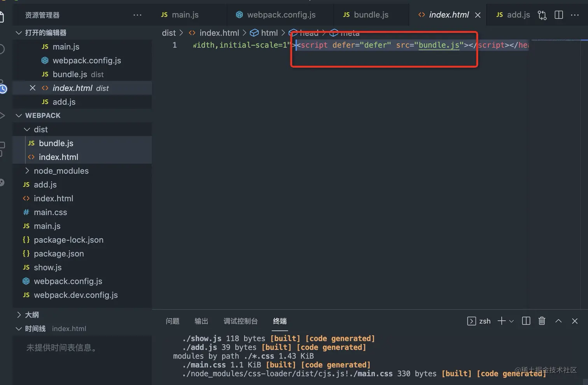Collapse the WEBPACK folder section

click(x=19, y=115)
